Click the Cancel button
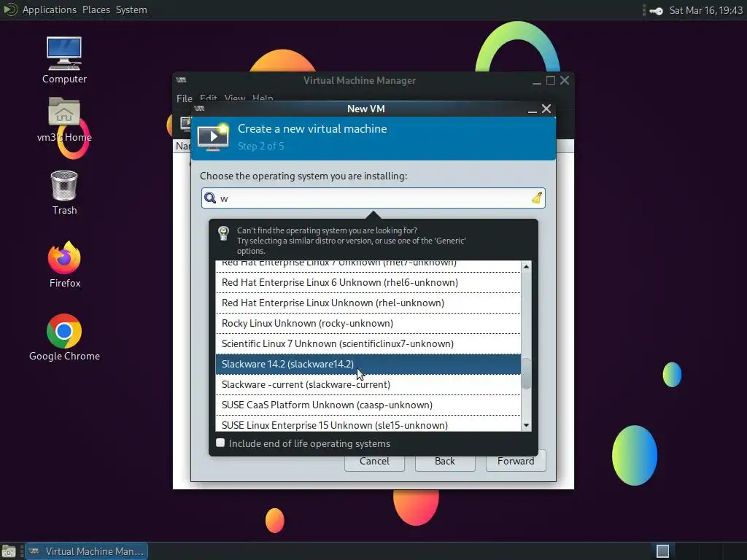The image size is (747, 560). 374,461
